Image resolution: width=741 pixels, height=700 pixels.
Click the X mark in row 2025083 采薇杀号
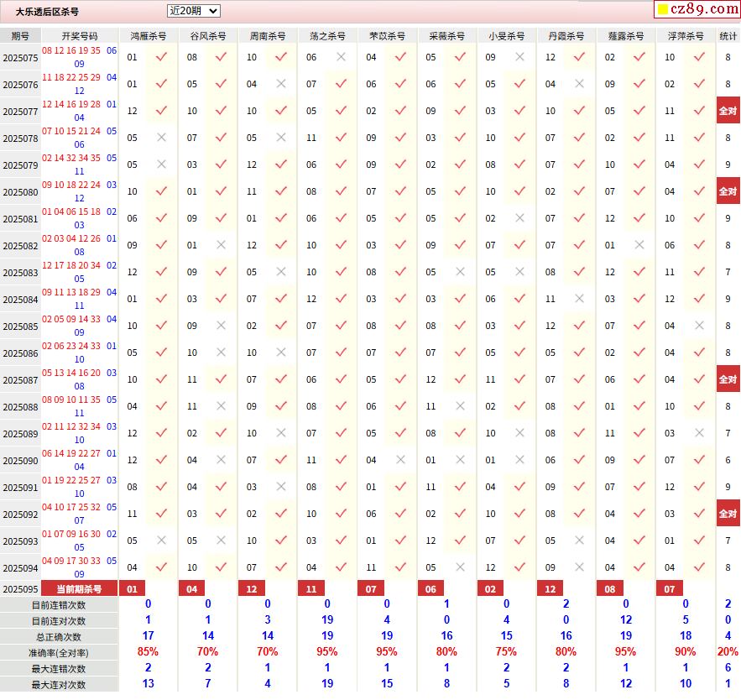click(460, 272)
